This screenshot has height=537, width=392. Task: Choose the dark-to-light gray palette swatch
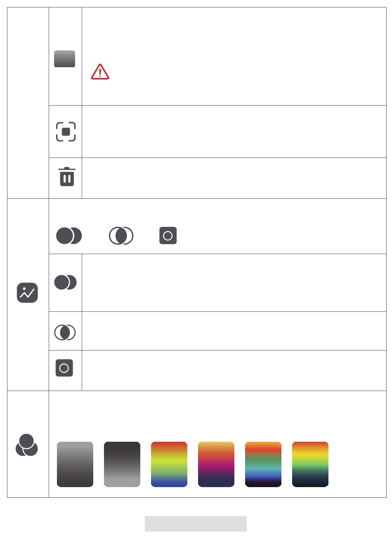(122, 464)
